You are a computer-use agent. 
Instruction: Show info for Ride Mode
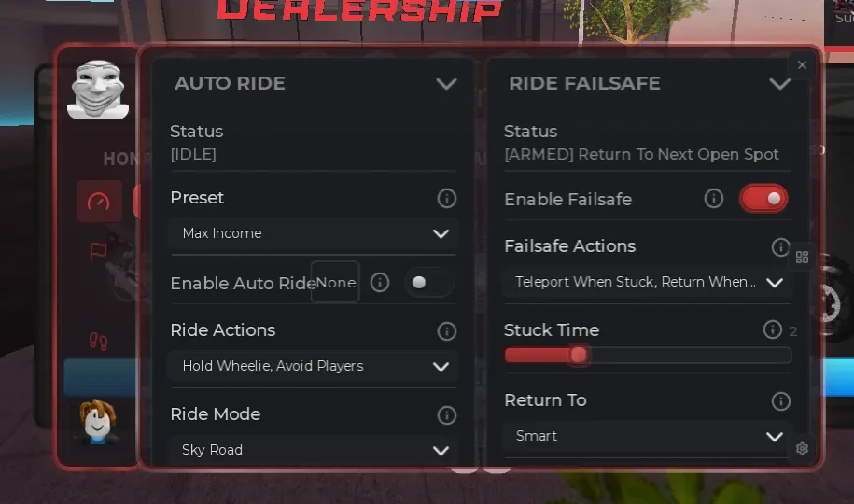pos(447,415)
